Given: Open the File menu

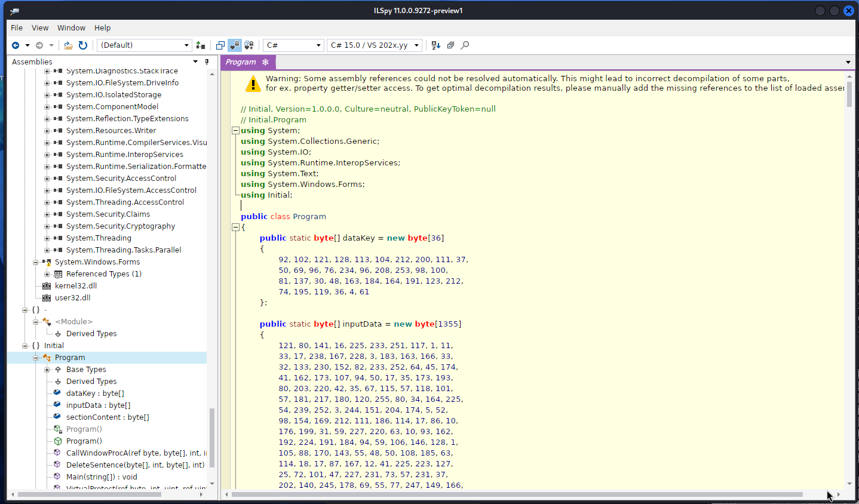Looking at the screenshot, I should 17,28.
